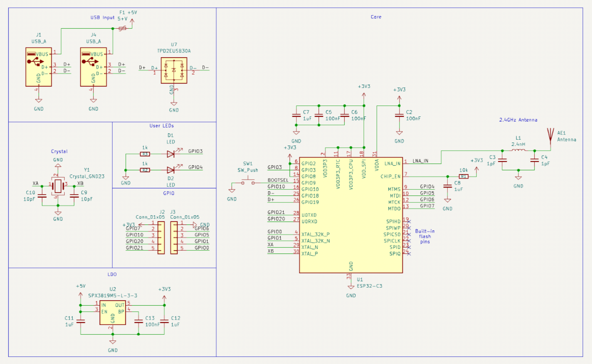Click the J3 Conn_01x05 header symbol
Screen dimensions: 592x364
174,238
